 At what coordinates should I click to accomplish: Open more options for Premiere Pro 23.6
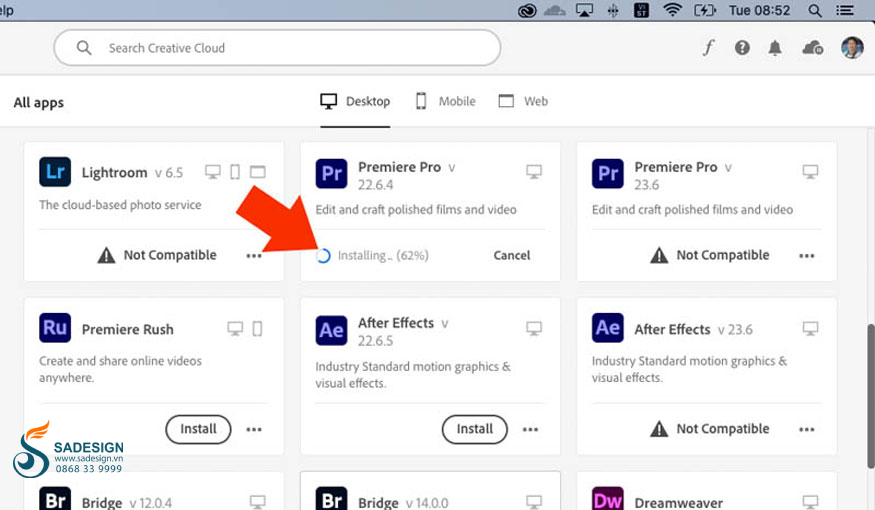pyautogui.click(x=806, y=256)
